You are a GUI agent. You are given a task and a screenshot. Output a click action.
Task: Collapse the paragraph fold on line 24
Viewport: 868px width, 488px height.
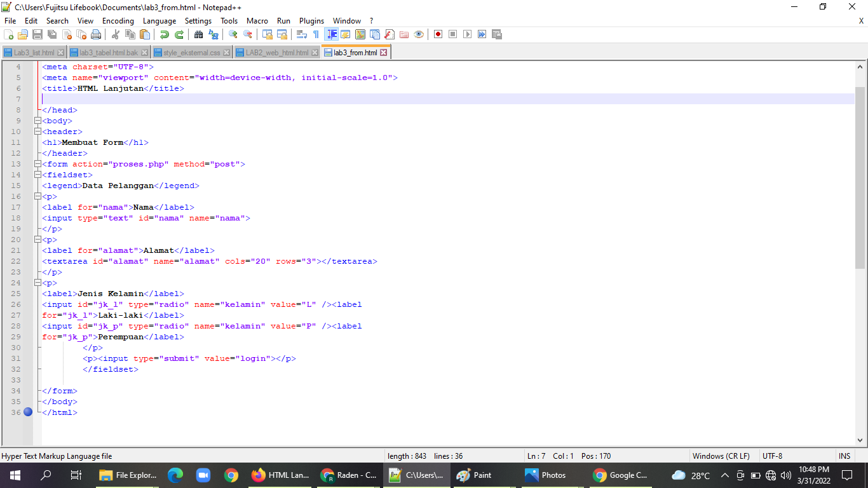tap(37, 283)
